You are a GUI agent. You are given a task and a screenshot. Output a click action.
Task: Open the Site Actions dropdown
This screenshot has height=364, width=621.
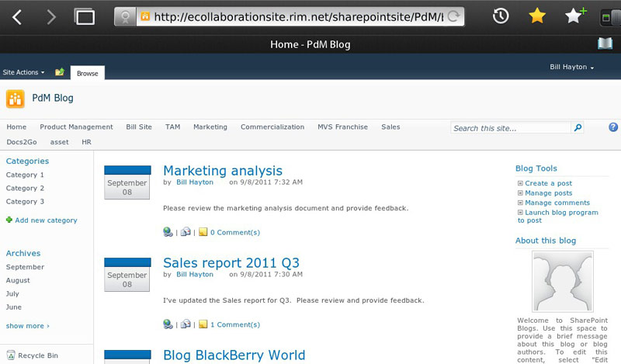click(23, 72)
